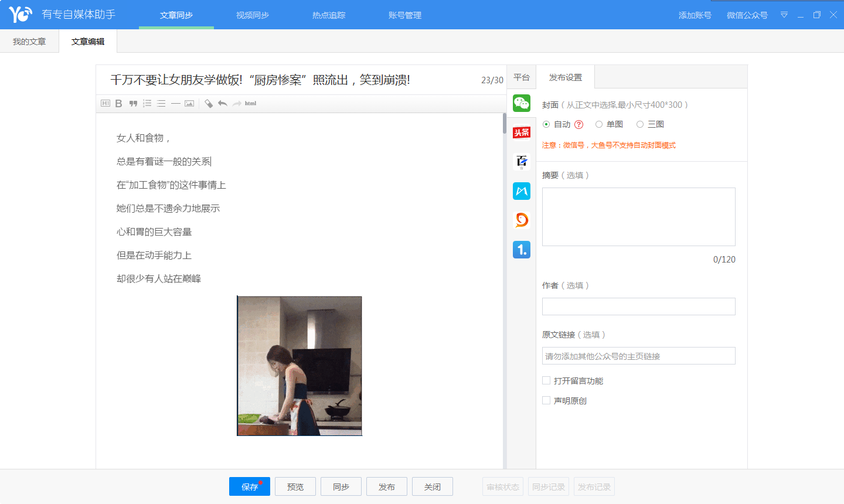The width and height of the screenshot is (844, 504).
Task: Enable the 打开留言功能 checkbox
Action: click(546, 381)
